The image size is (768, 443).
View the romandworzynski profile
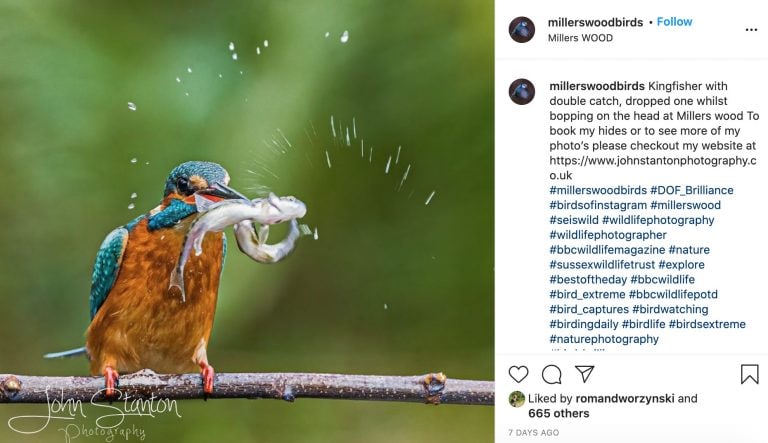(624, 398)
